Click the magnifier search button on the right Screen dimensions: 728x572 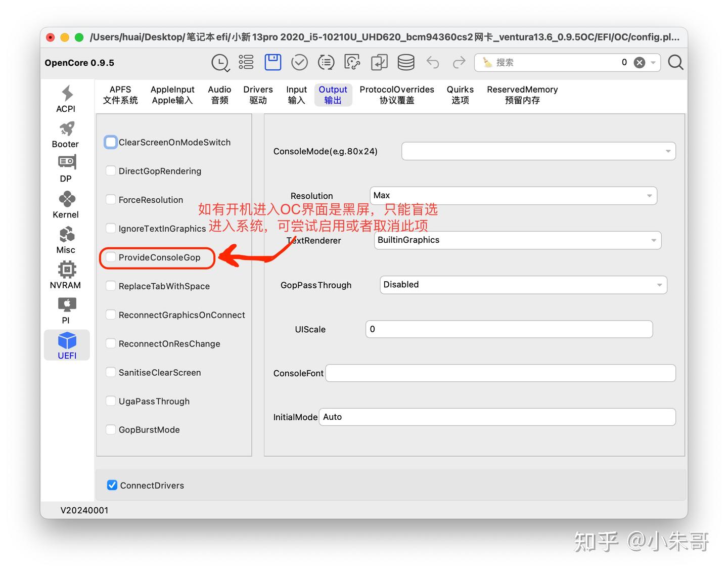tap(675, 62)
